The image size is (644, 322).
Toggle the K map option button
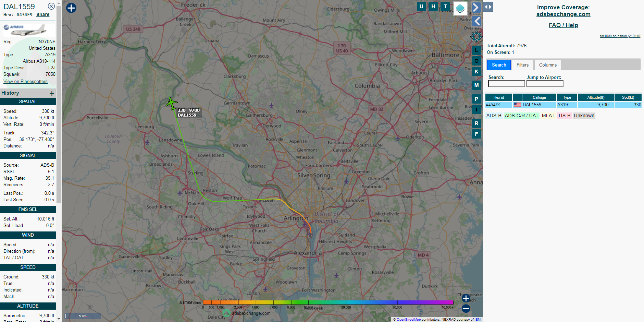click(476, 71)
